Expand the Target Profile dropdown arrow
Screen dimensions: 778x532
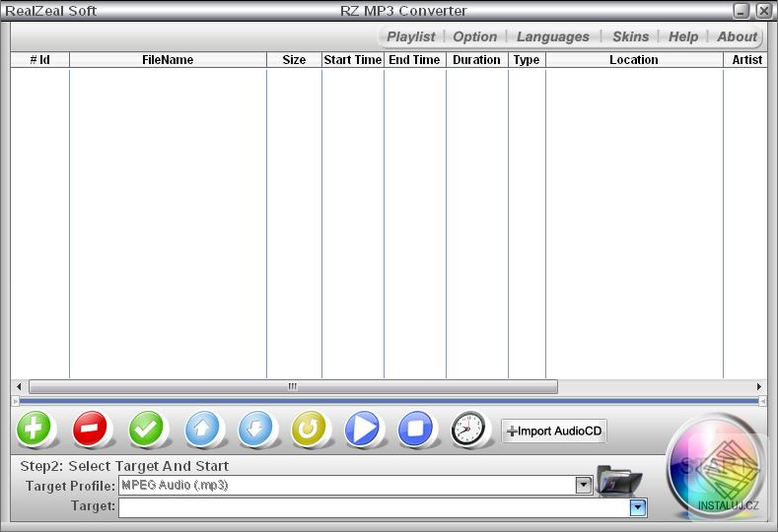(584, 485)
